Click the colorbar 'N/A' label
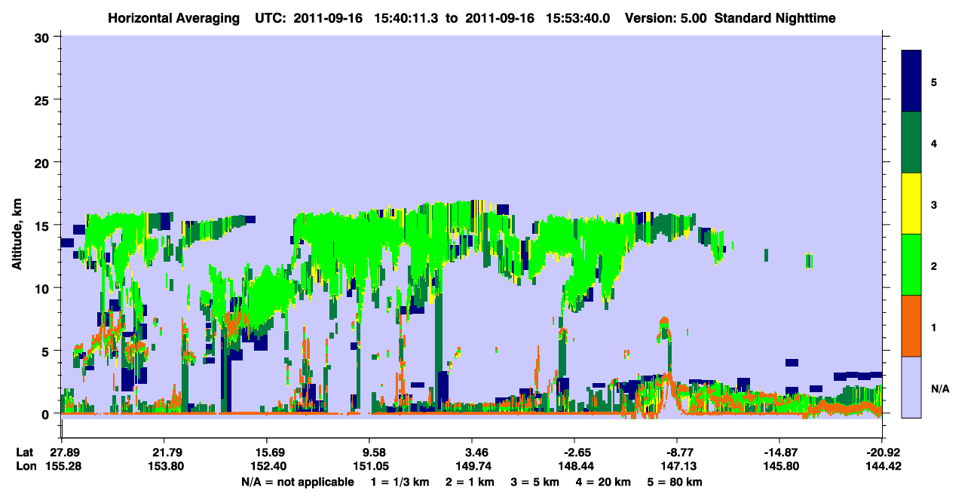The image size is (980, 503). [939, 388]
